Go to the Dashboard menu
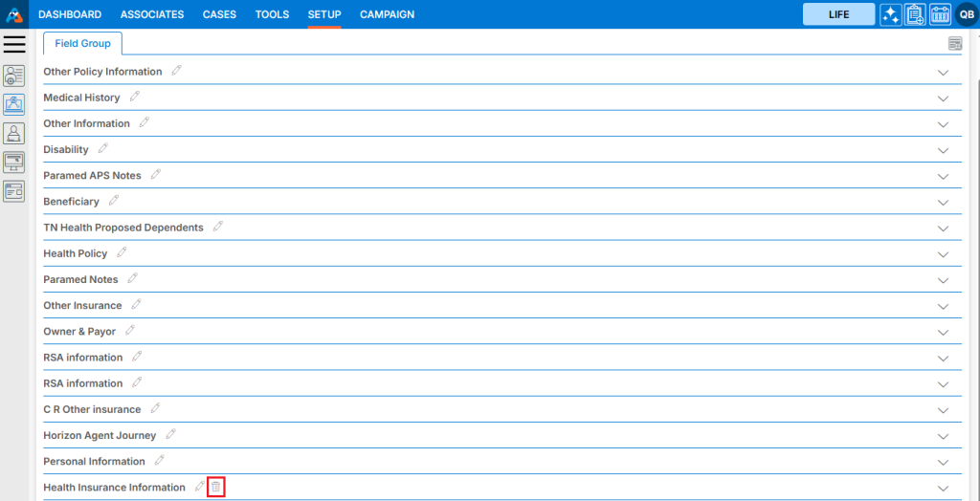The image size is (980, 501). (70, 14)
